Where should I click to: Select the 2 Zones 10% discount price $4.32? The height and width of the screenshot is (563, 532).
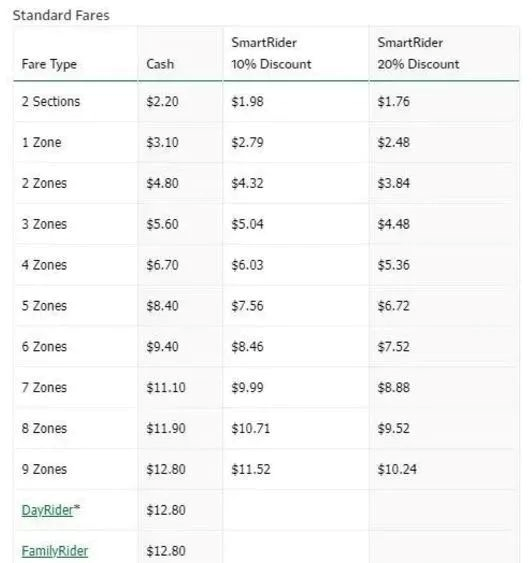247,183
